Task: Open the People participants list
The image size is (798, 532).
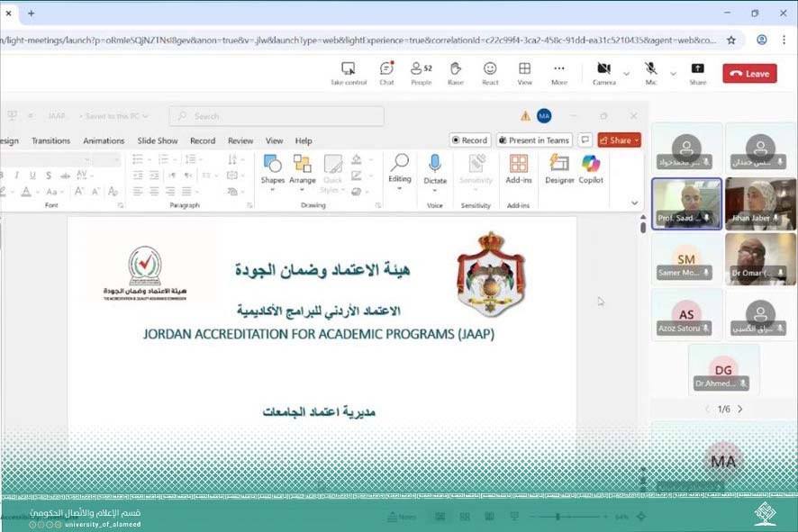Action: [421, 72]
